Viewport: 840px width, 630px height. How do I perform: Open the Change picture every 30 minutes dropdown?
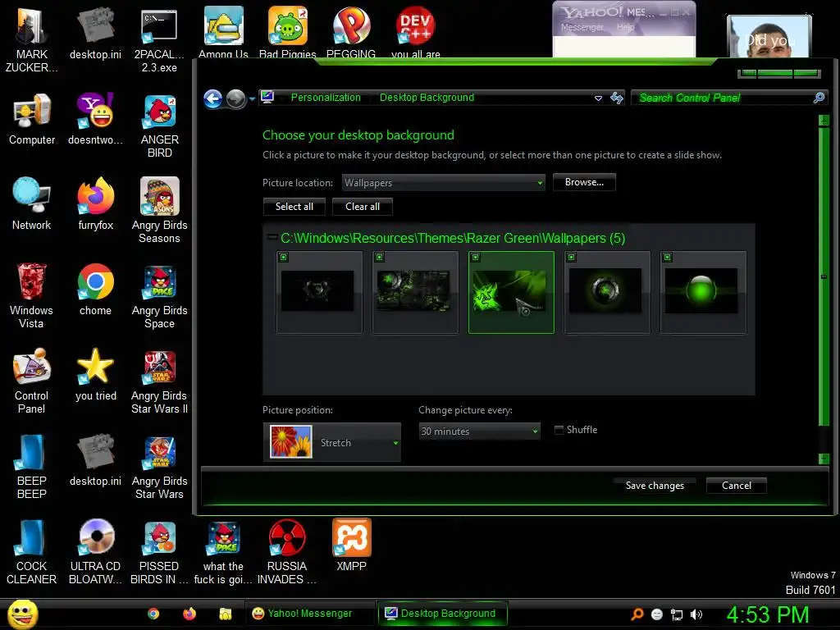click(479, 431)
